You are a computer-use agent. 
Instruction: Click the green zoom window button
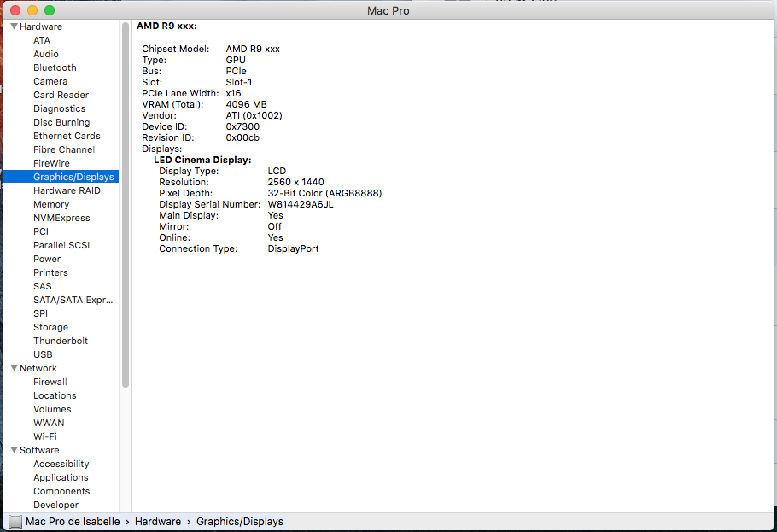click(x=49, y=10)
